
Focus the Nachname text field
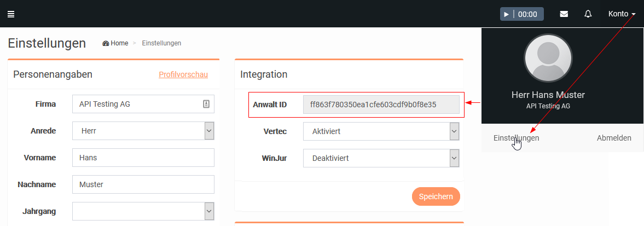coord(143,184)
